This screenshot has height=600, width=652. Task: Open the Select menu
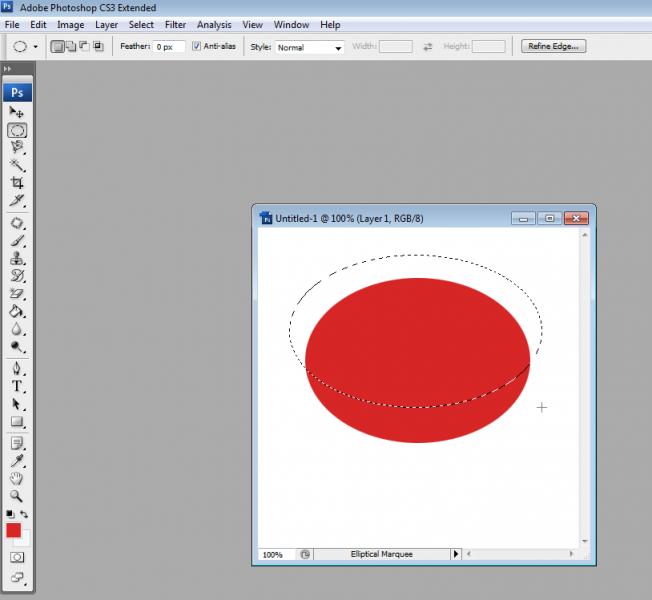point(141,25)
